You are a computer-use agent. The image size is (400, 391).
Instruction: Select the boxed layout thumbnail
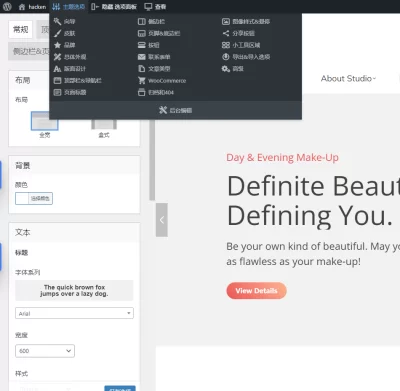point(104,124)
